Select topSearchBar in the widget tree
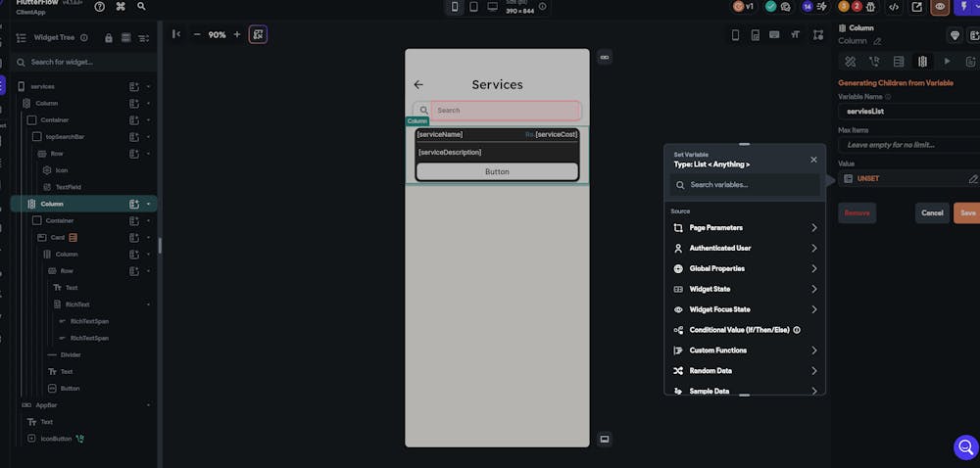The height and width of the screenshot is (468, 980). [x=65, y=137]
